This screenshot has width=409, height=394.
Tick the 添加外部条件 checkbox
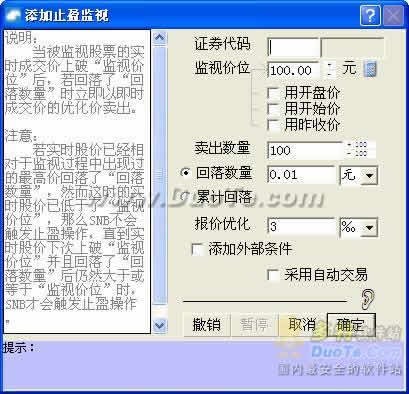(x=197, y=249)
